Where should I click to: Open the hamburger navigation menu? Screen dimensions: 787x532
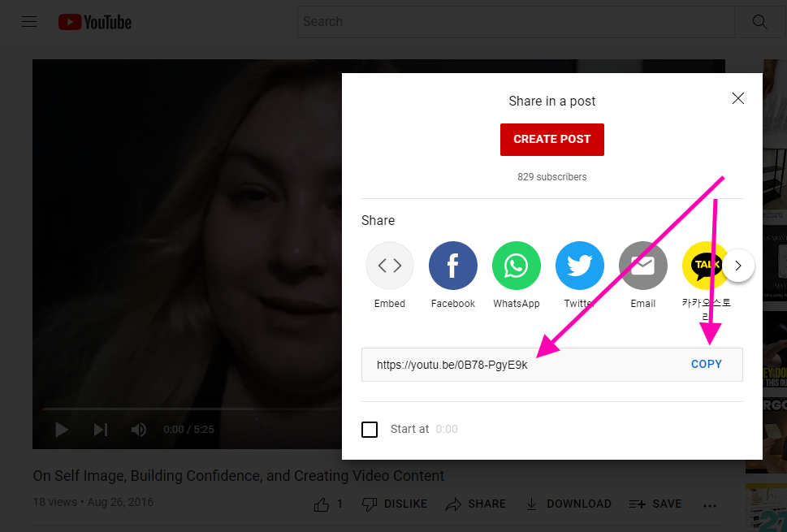click(x=29, y=21)
